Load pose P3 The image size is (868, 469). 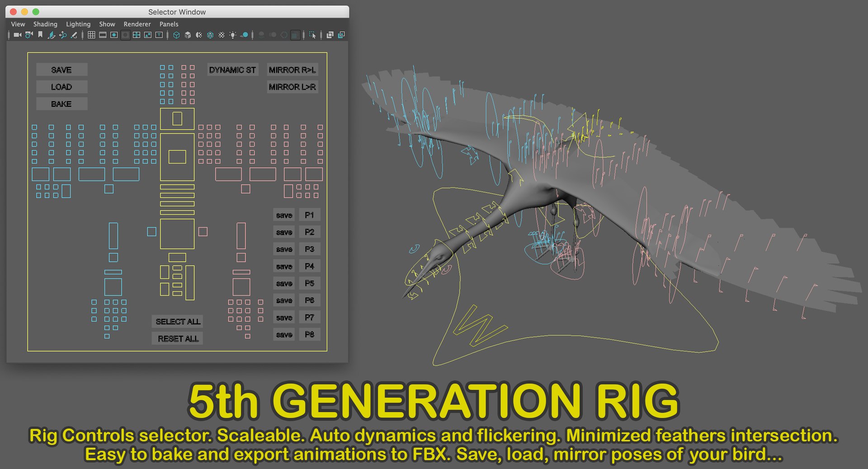tap(310, 249)
